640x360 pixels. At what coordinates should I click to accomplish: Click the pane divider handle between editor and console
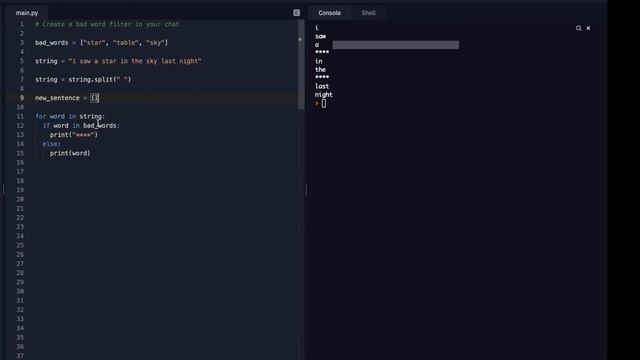[306, 190]
